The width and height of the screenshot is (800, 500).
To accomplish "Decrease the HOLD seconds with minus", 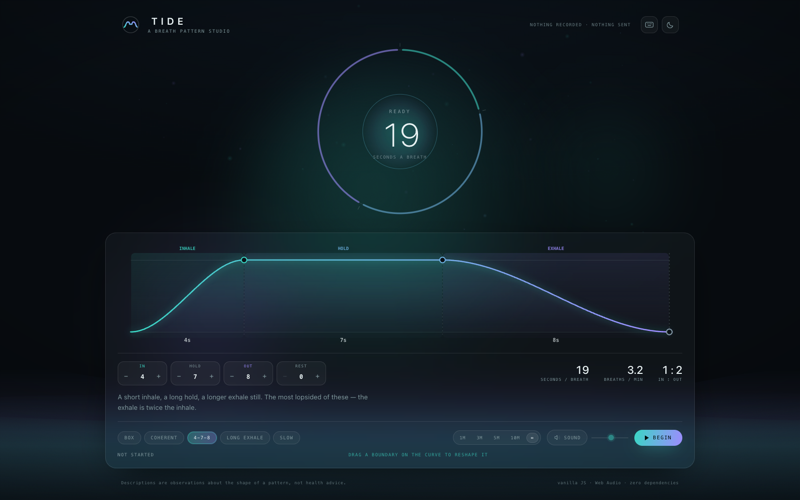I will 179,377.
